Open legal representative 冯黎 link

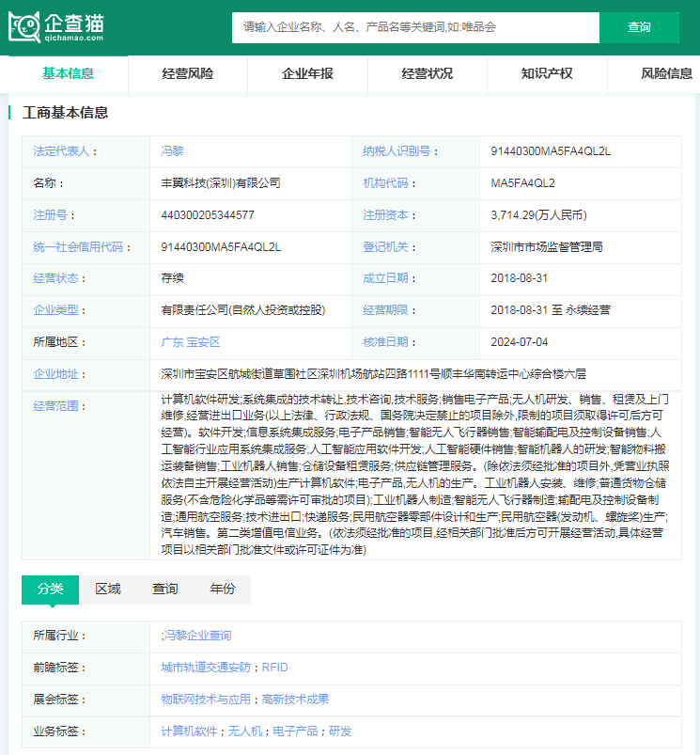point(172,151)
